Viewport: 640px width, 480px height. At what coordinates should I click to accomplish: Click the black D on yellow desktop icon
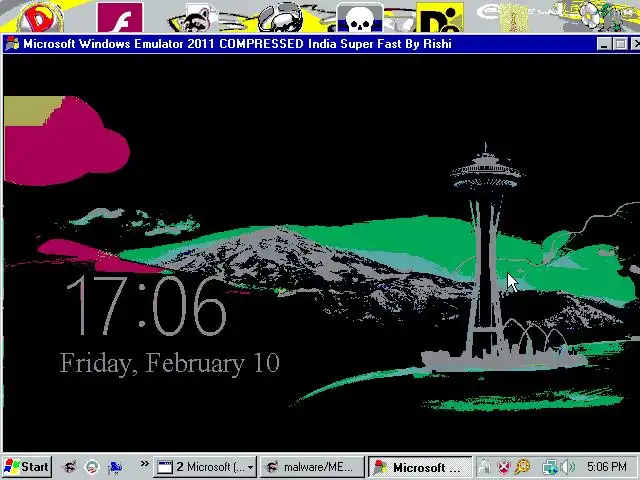tap(440, 18)
